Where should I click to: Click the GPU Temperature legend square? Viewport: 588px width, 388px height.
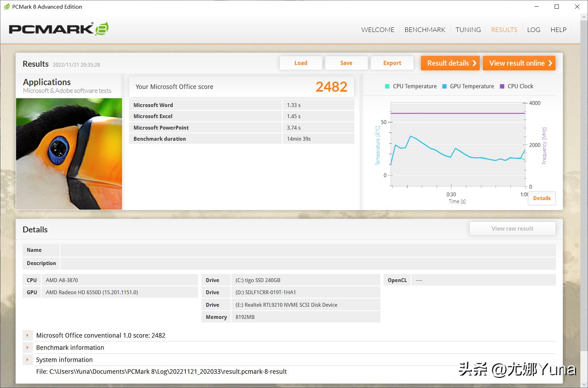coord(444,86)
